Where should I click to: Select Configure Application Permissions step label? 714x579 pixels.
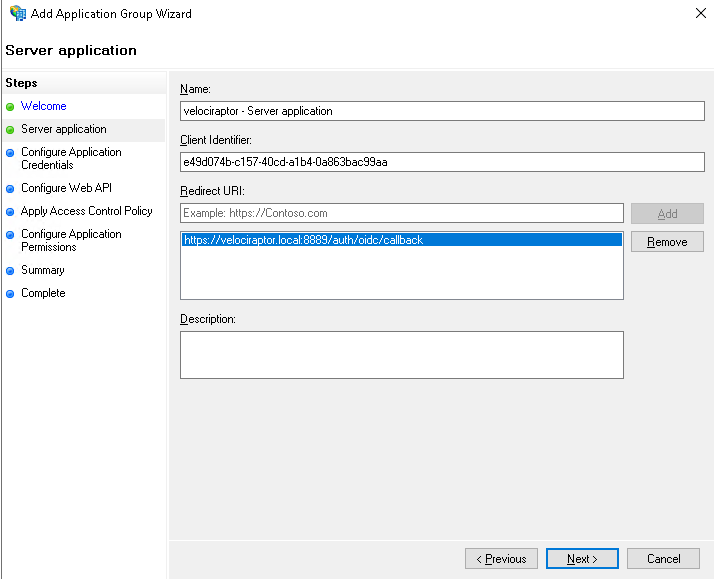(x=71, y=240)
